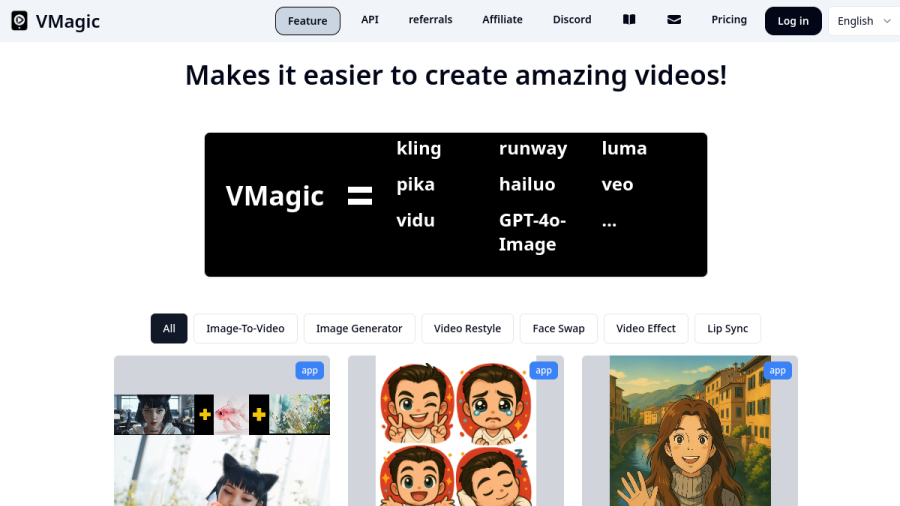Switch to the Video Effect filter
The image size is (900, 506).
point(646,328)
